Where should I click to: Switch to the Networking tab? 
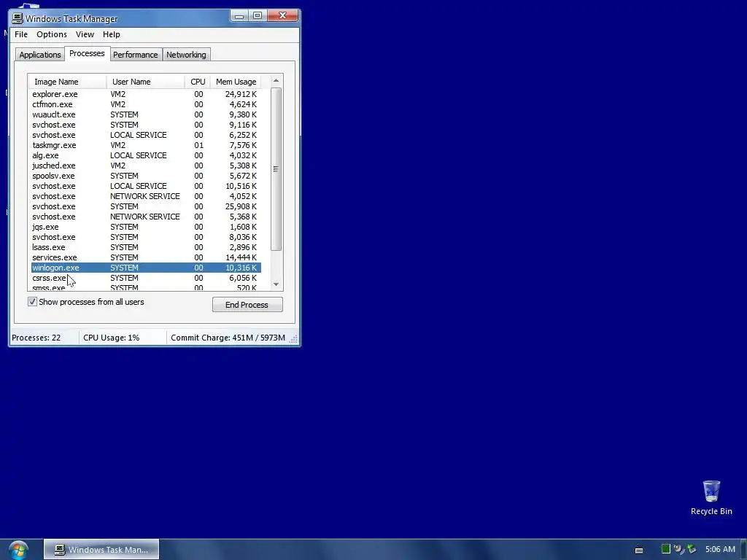click(x=186, y=55)
